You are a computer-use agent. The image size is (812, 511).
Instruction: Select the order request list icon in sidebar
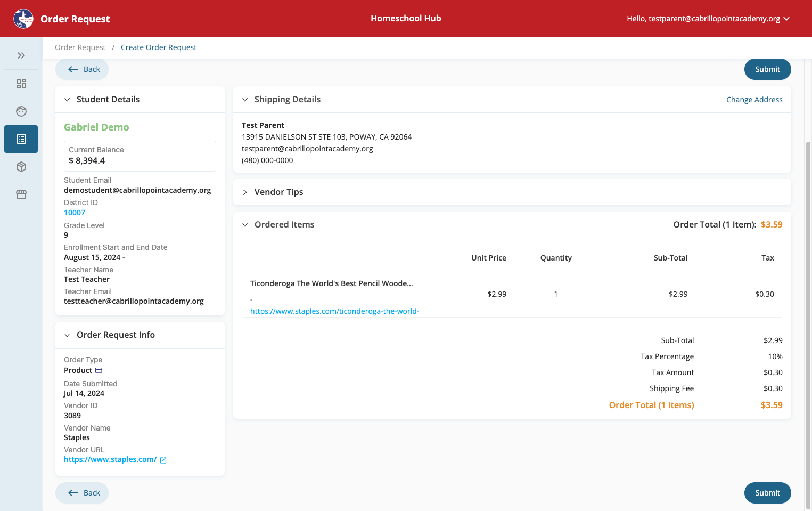click(x=21, y=139)
